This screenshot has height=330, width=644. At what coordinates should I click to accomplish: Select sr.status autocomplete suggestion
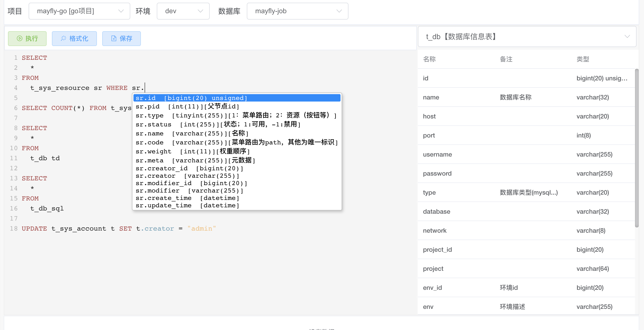237,125
